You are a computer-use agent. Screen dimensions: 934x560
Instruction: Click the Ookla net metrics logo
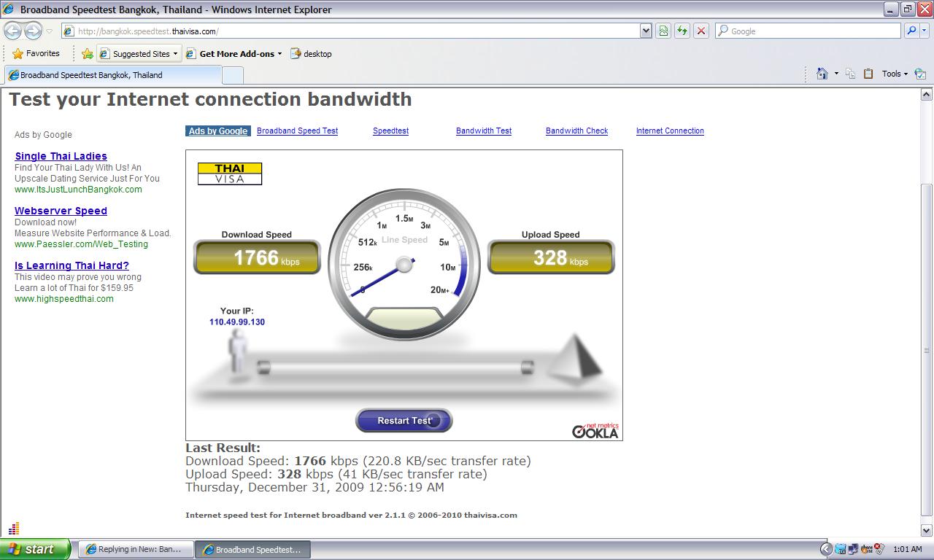click(x=595, y=430)
